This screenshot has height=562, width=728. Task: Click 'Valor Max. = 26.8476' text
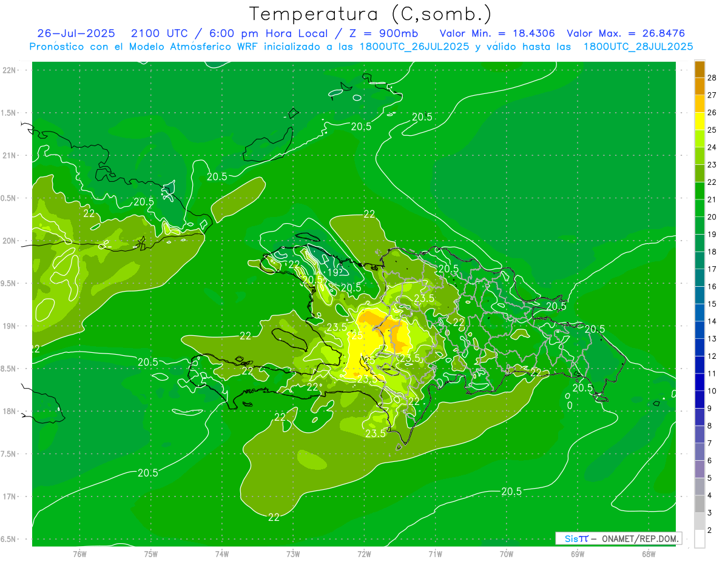click(625, 33)
